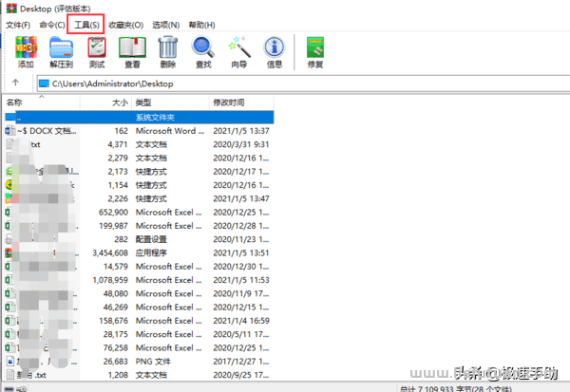Click the date 2020/3/31 9:31 cell
The image size is (570, 392).
[x=241, y=144]
